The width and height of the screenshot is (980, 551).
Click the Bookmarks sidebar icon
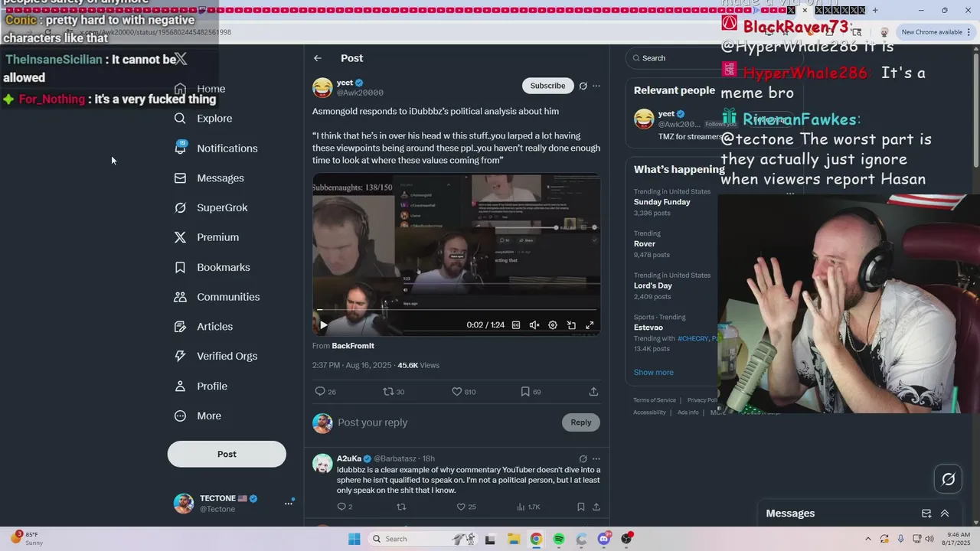pyautogui.click(x=180, y=267)
